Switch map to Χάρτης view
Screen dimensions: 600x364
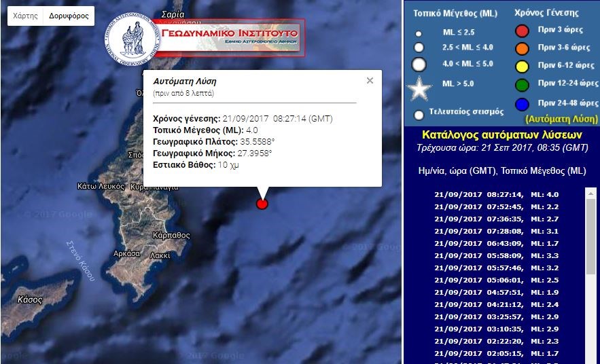tap(25, 16)
